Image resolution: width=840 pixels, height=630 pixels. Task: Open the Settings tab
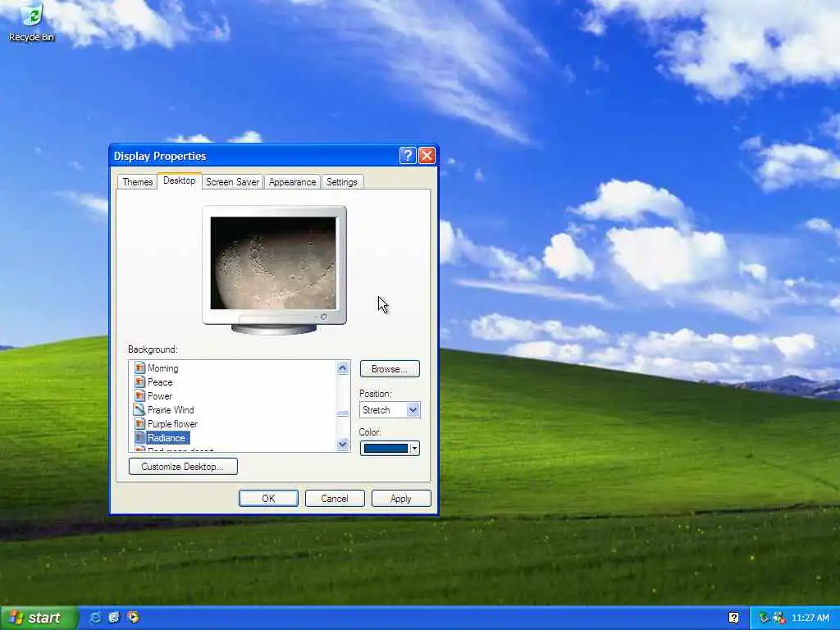tap(342, 181)
